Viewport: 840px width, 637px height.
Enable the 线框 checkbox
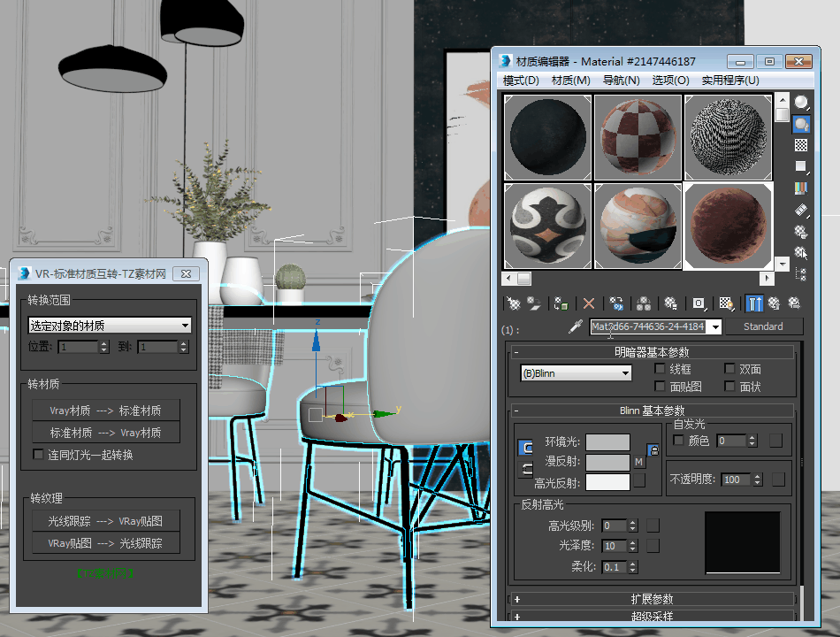coord(660,369)
